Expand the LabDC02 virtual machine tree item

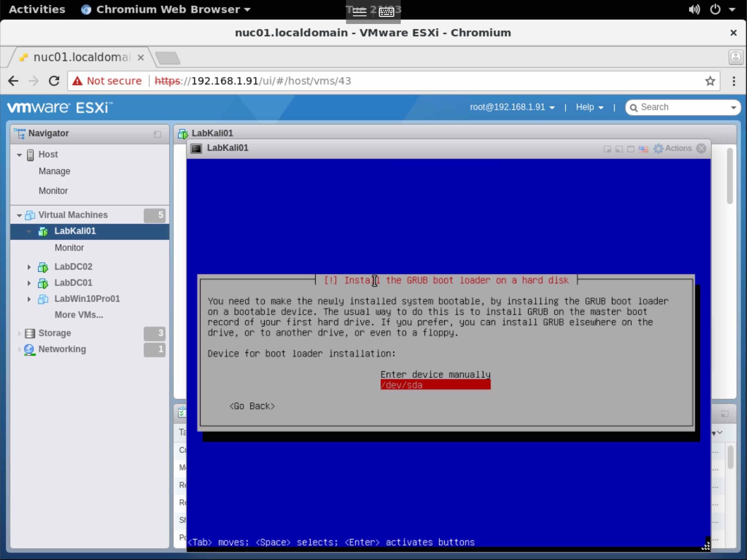(x=28, y=266)
